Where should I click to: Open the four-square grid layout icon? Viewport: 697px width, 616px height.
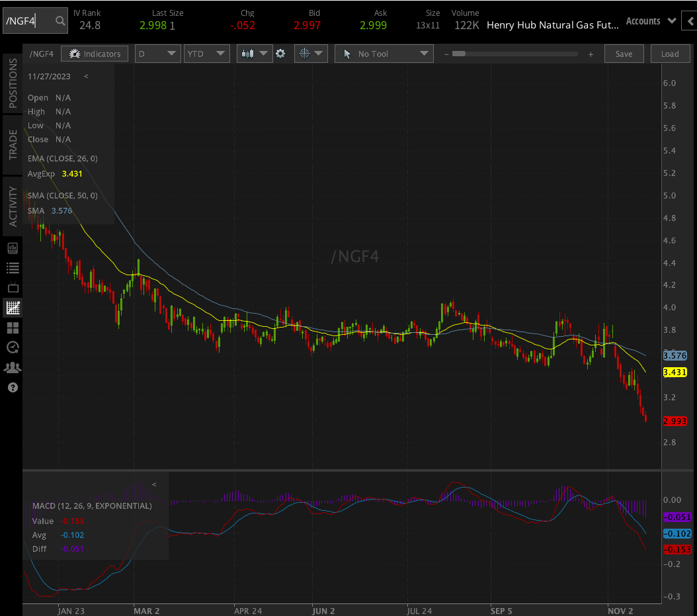pyautogui.click(x=13, y=328)
